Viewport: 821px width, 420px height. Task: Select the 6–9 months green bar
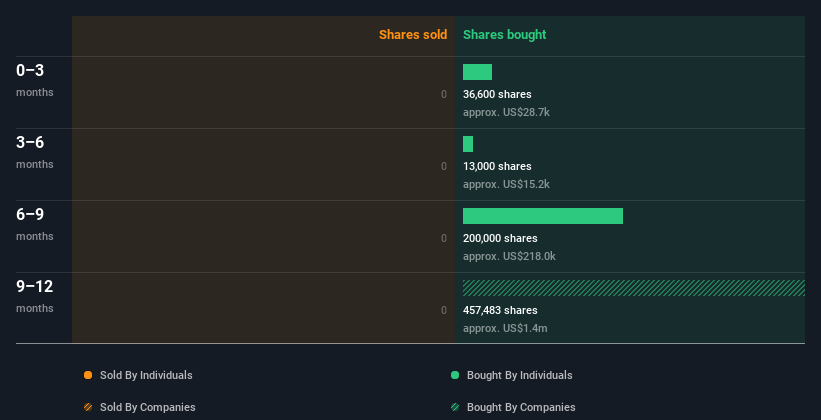pos(543,216)
